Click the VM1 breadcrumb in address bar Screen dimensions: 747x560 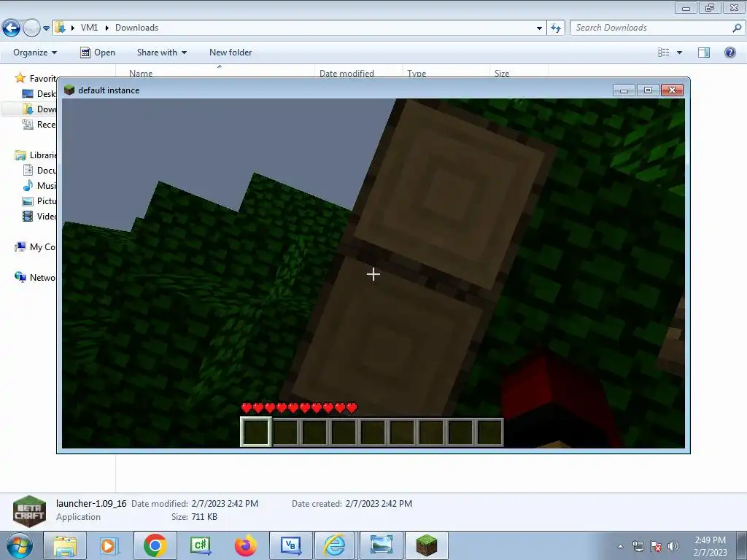click(89, 28)
